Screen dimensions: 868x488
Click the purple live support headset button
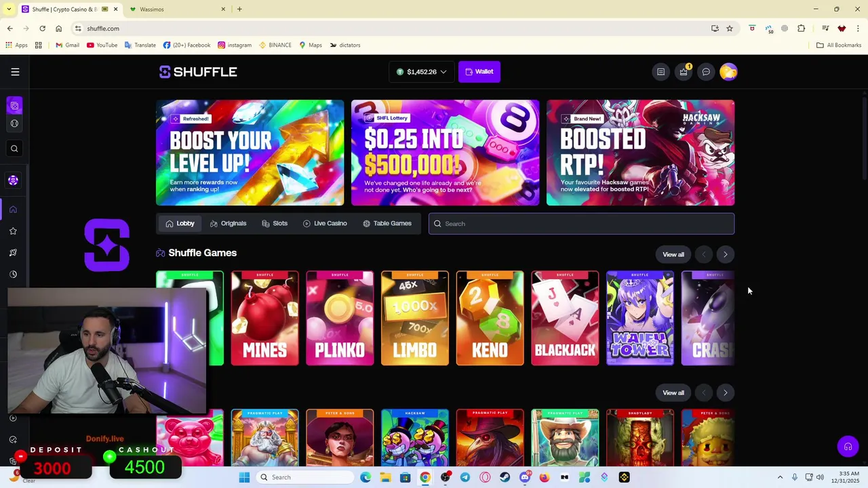click(x=848, y=446)
